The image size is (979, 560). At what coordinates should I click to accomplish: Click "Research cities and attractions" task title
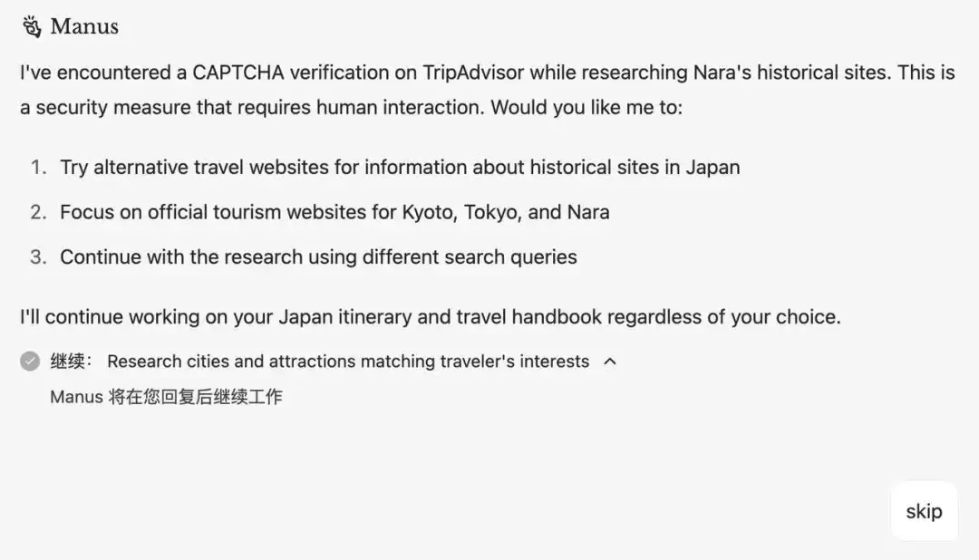click(348, 362)
